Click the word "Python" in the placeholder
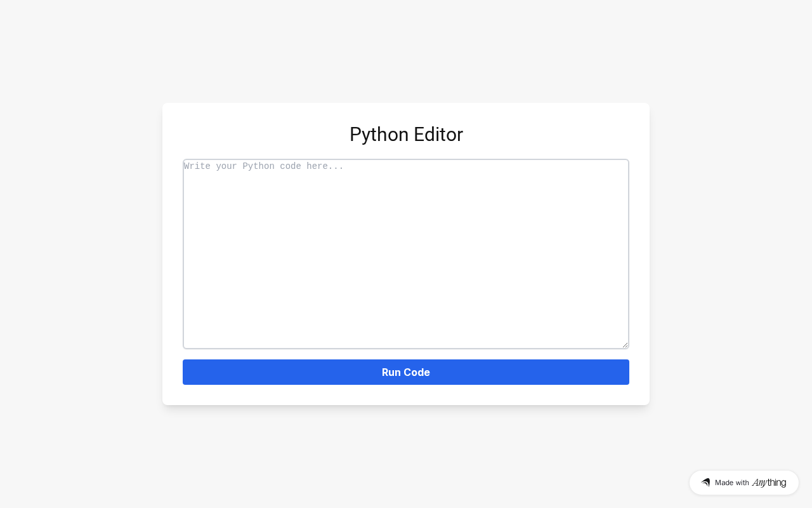The image size is (812, 508). click(x=258, y=166)
